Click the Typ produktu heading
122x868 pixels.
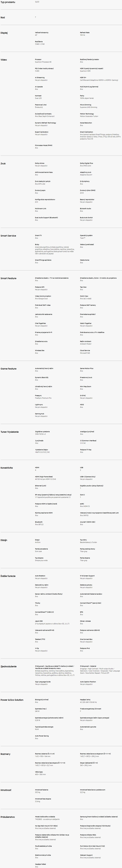tap(8, 2)
